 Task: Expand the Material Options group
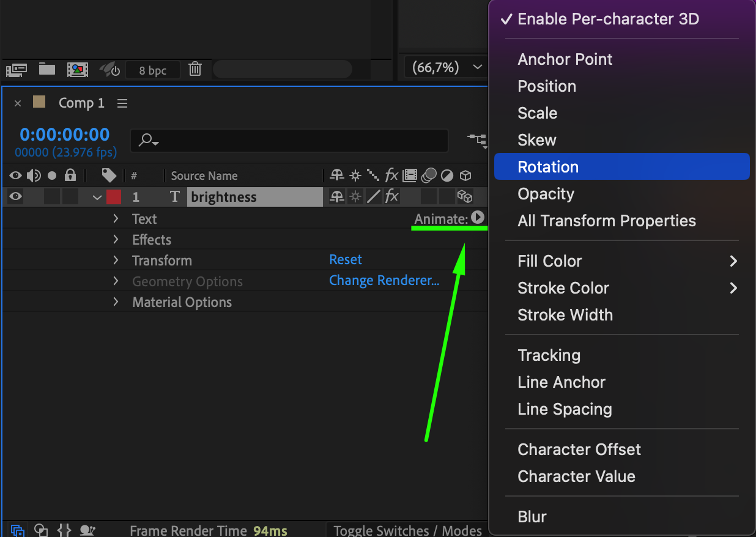click(x=116, y=302)
